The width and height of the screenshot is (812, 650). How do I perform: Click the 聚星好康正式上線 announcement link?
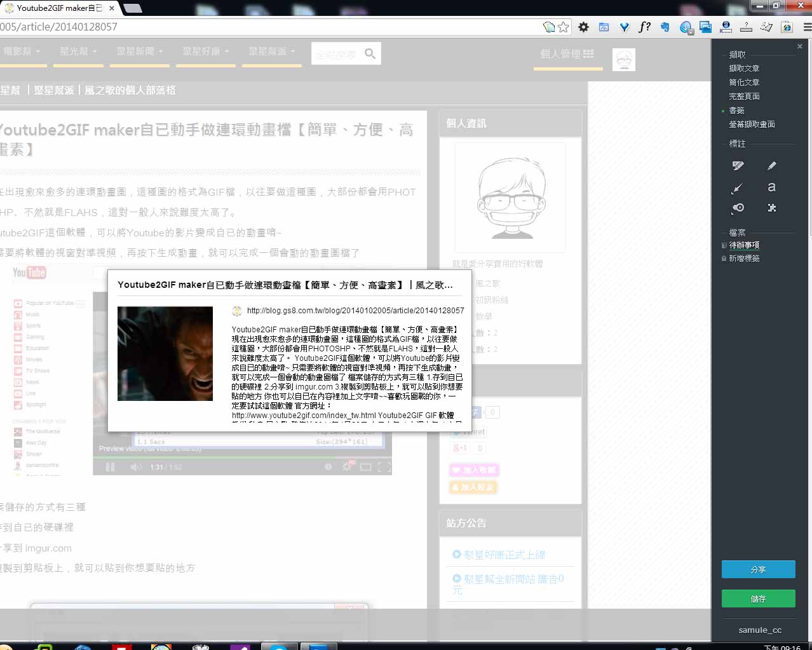coord(504,555)
